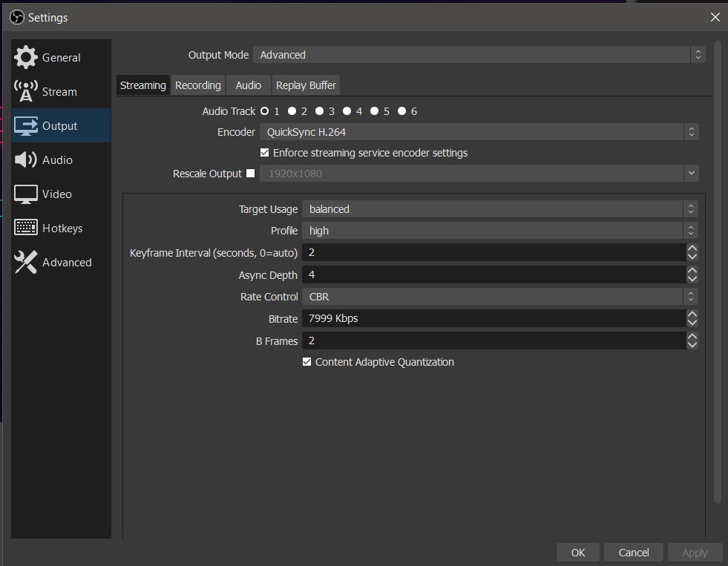Click the B Frames input field

click(494, 340)
